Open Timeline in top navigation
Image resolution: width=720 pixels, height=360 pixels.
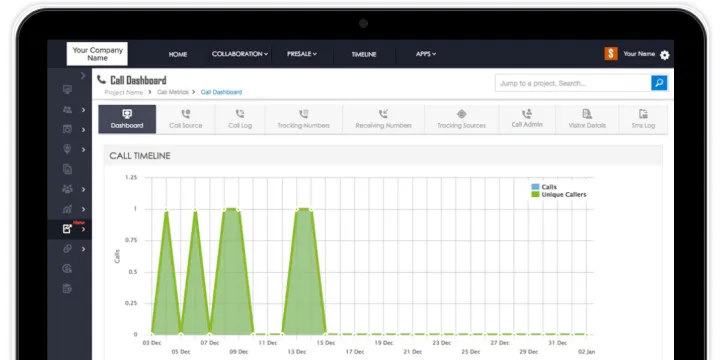click(364, 54)
